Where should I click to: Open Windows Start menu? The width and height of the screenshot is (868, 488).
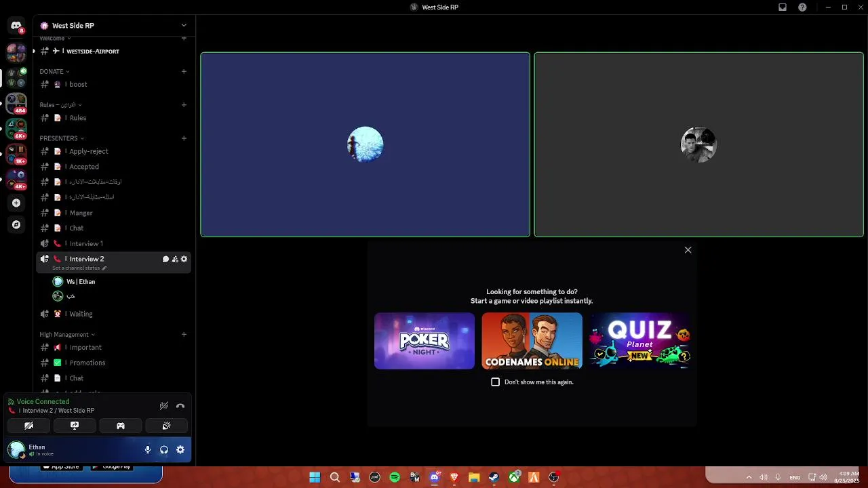click(315, 477)
